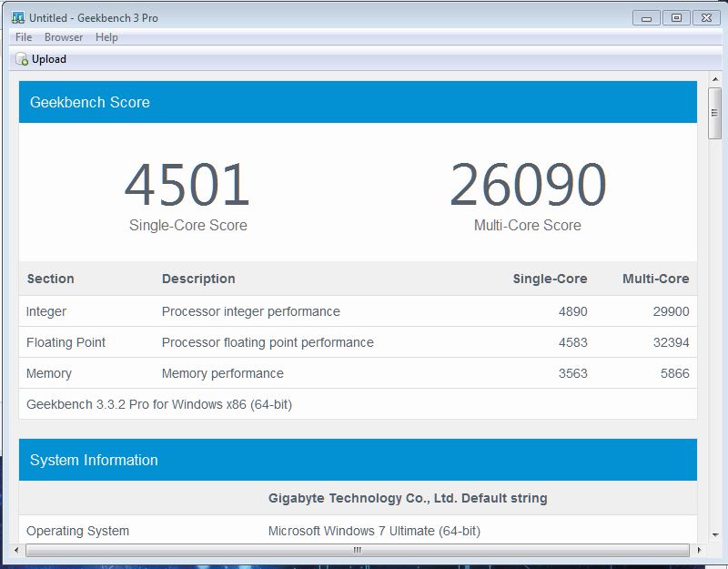Screen dimensions: 728x569
Task: Click 'Memory performance' description
Action: (x=222, y=373)
